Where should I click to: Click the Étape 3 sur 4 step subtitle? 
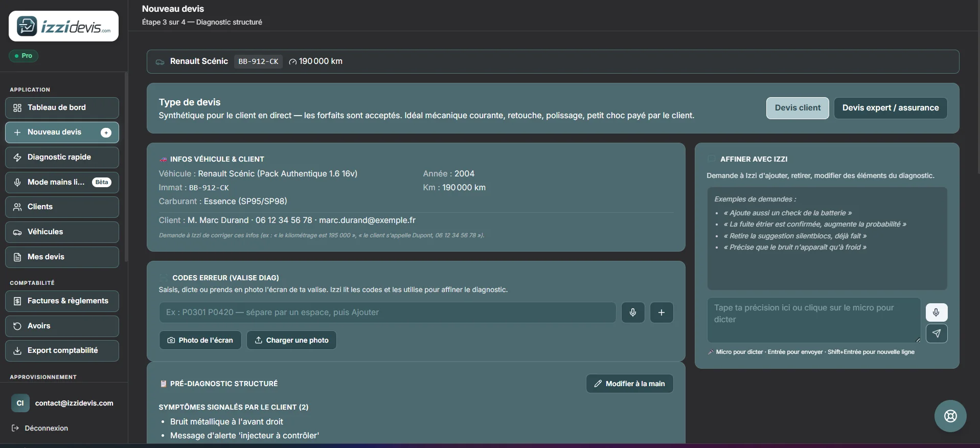click(x=202, y=22)
